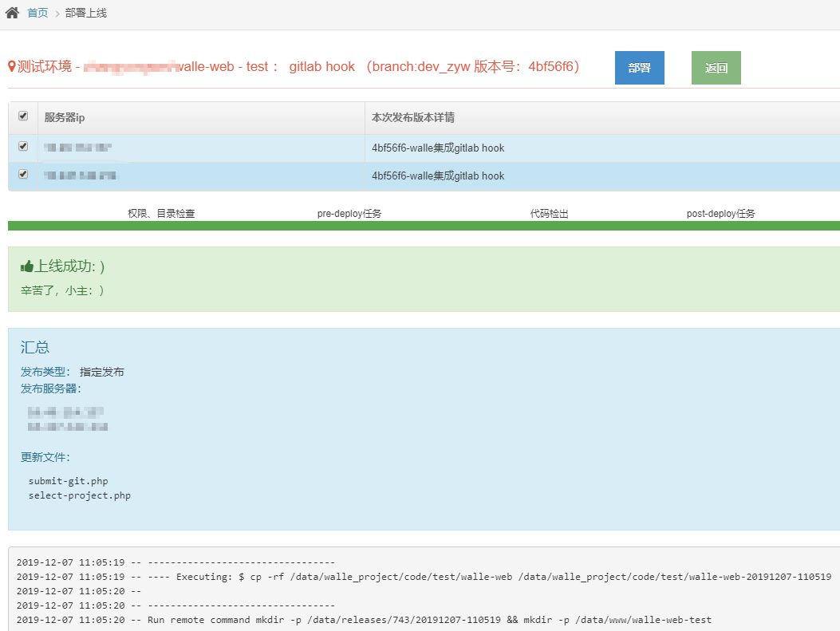This screenshot has width=840, height=631.
Task: Click the 更新文件 label
Action: pos(45,457)
